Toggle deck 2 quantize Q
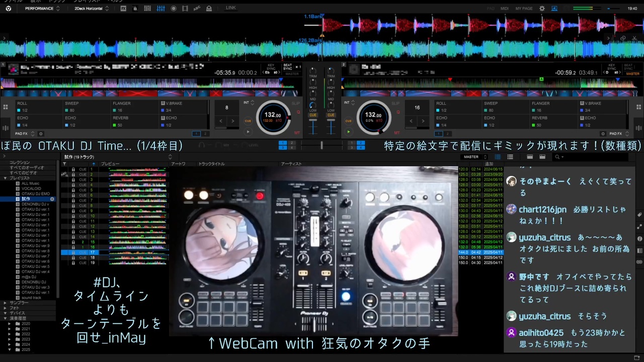644x362 pixels. point(399,112)
